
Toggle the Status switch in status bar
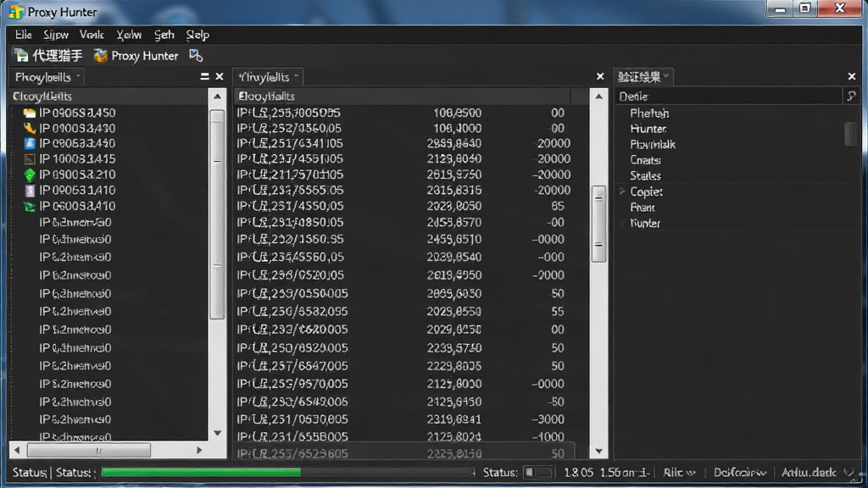click(x=537, y=473)
